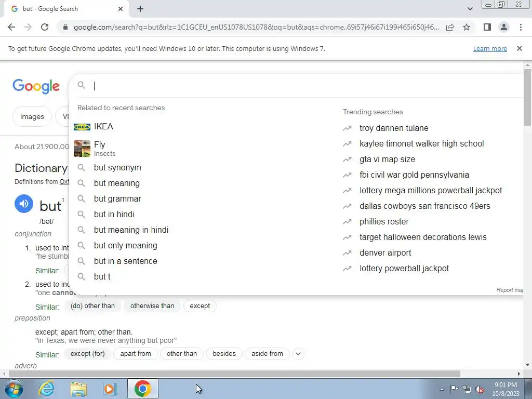Open the network tray icon
This screenshot has width=532, height=399.
[x=467, y=389]
